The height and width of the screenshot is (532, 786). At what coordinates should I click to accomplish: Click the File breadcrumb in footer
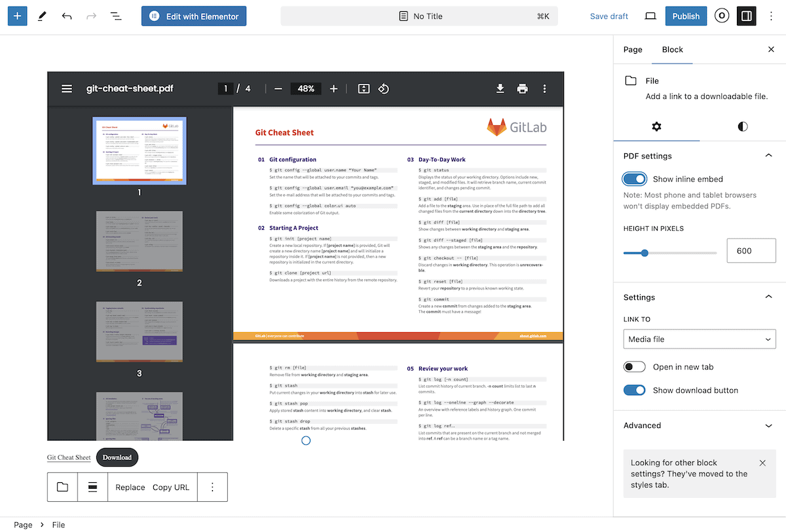click(x=59, y=525)
